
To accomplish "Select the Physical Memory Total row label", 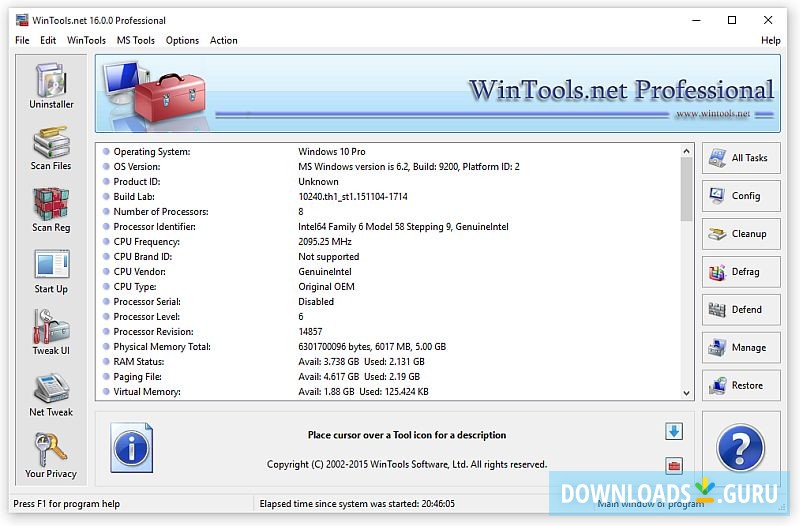I will [x=162, y=347].
